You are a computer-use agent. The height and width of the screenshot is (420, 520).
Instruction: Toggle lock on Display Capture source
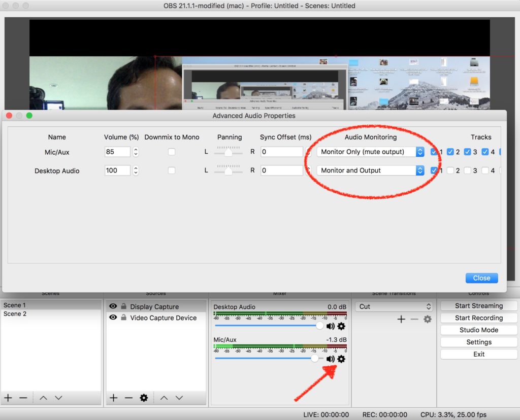[123, 306]
